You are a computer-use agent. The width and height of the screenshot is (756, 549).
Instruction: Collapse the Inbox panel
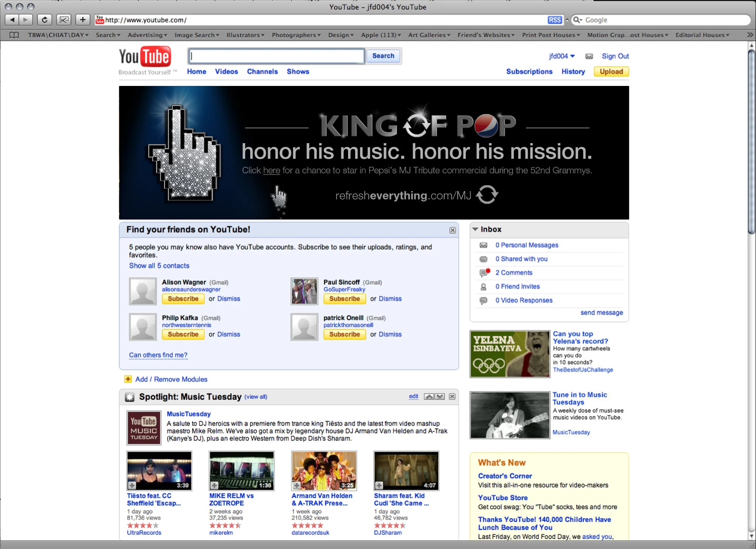(x=475, y=229)
